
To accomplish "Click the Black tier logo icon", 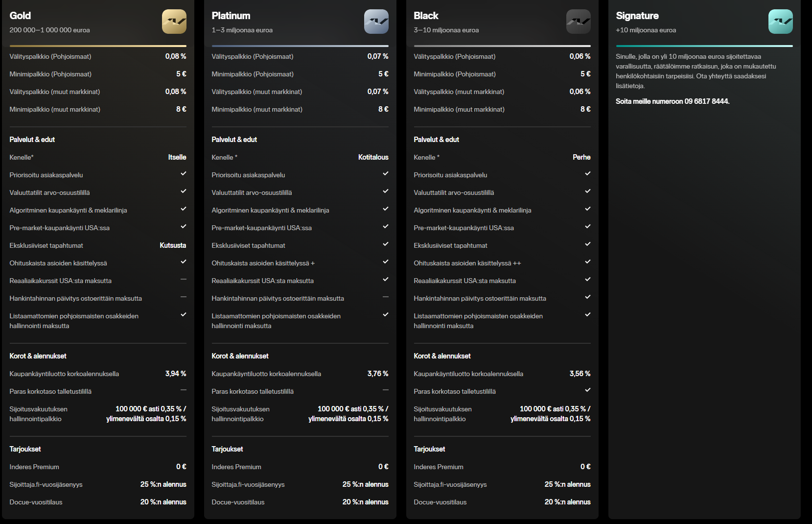I will click(x=578, y=22).
